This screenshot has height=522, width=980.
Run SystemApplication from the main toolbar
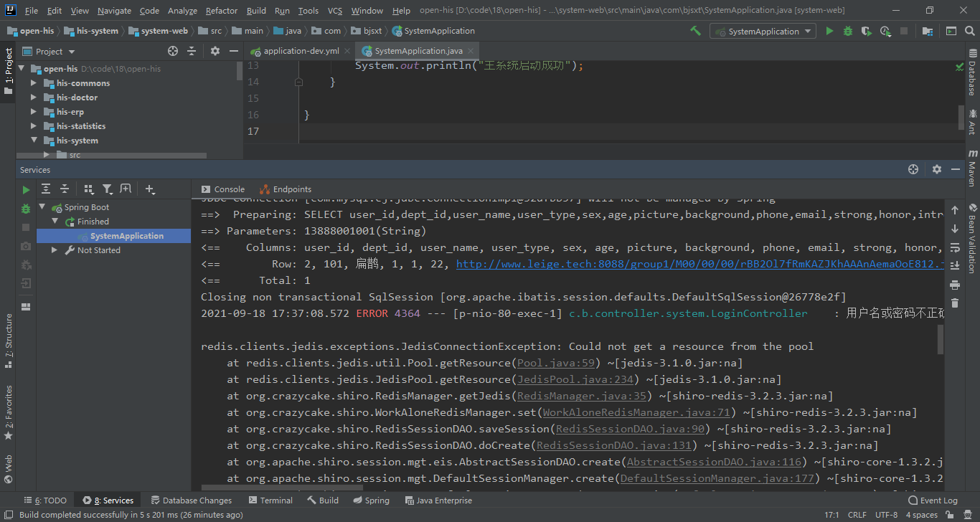[829, 31]
